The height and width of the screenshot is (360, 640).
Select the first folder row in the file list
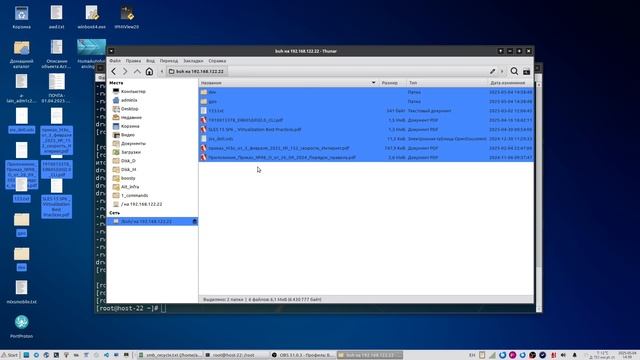[366, 92]
